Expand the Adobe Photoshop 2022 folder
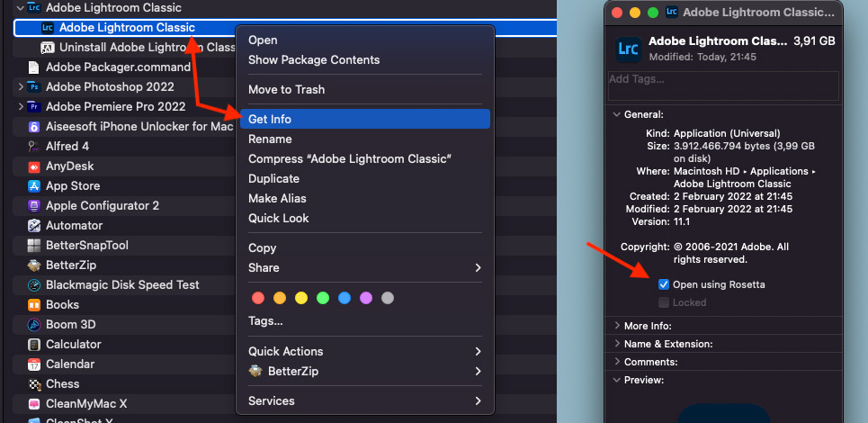Viewport: 868px width, 423px height. point(21,87)
